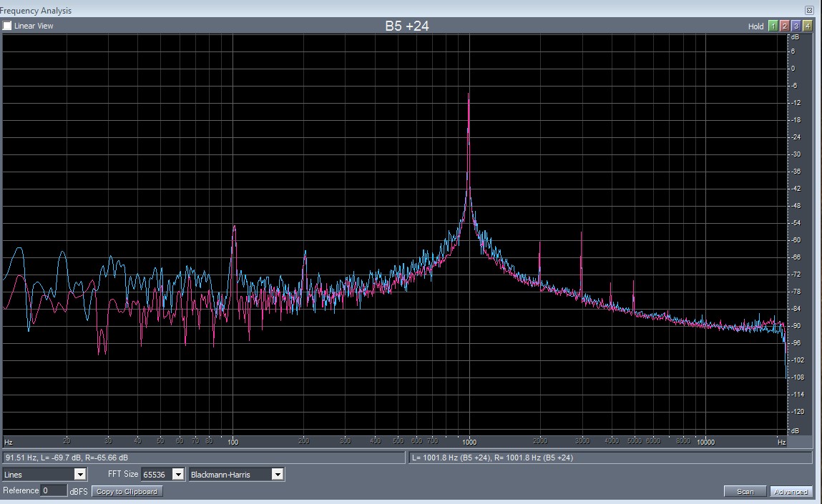Click the B5 +24 note readout
822x504 pixels.
click(x=407, y=26)
